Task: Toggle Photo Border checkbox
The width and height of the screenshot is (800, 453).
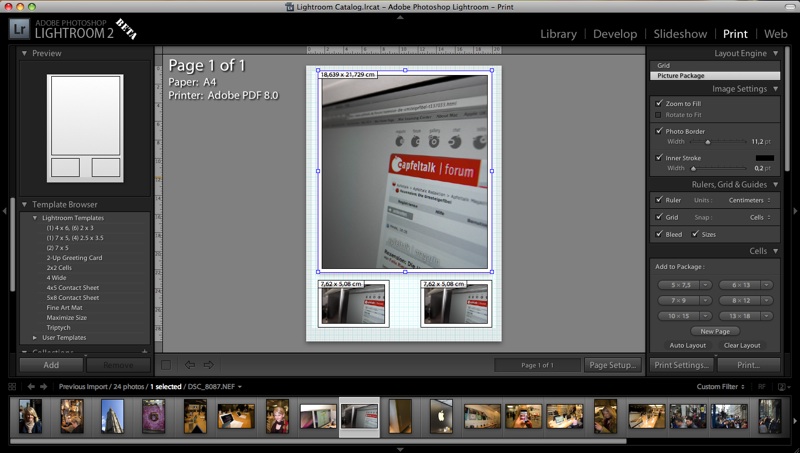Action: [659, 131]
